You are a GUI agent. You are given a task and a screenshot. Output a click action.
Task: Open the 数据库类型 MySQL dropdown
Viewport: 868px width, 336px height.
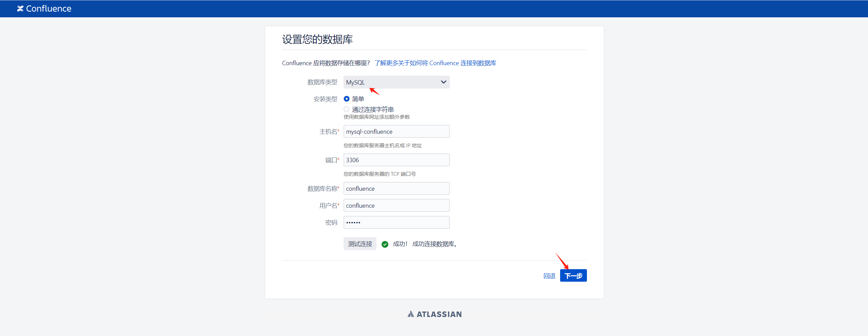[x=396, y=82]
